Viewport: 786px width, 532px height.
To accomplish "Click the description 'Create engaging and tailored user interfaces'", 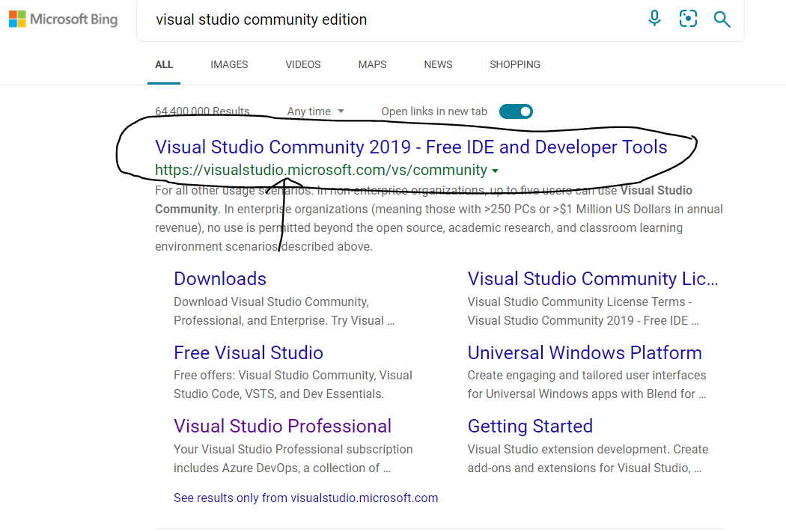I will [x=586, y=385].
